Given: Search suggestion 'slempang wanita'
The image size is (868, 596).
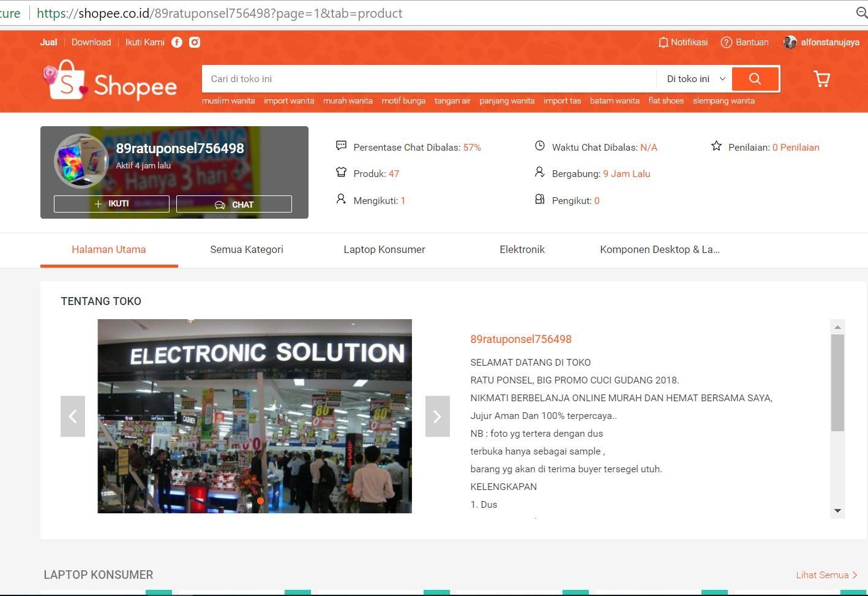Looking at the screenshot, I should click(724, 101).
